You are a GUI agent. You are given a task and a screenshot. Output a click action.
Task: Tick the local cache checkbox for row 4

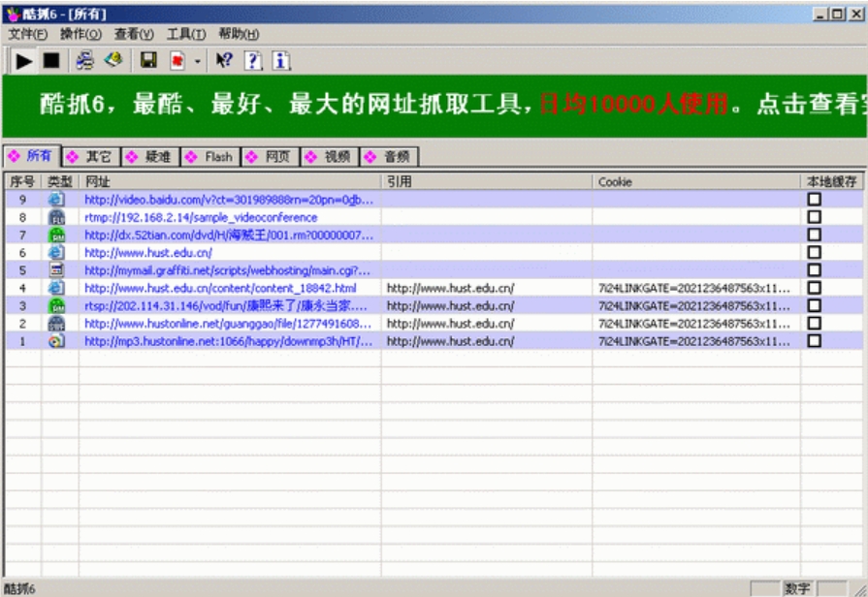tap(814, 288)
